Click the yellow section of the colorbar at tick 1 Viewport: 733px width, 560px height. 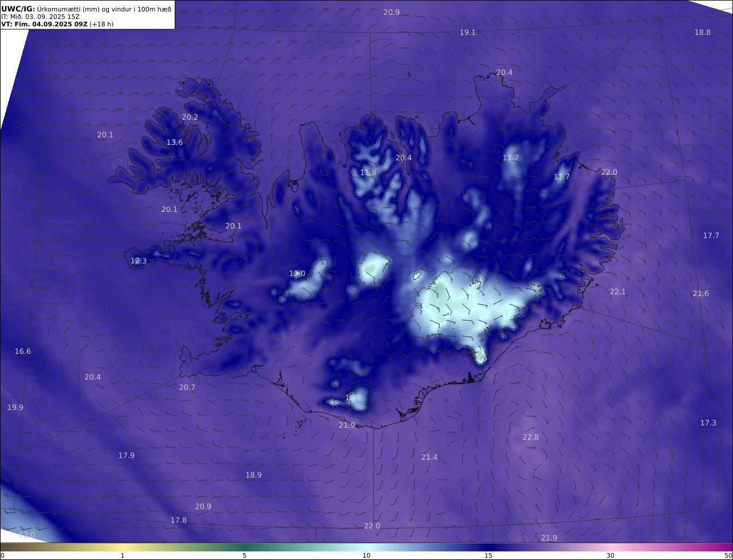123,547
